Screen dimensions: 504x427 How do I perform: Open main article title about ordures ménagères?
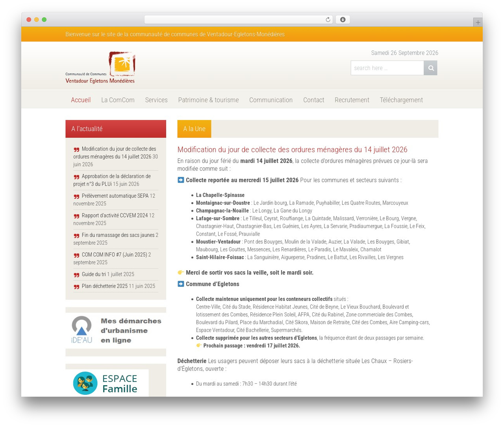pyautogui.click(x=292, y=150)
